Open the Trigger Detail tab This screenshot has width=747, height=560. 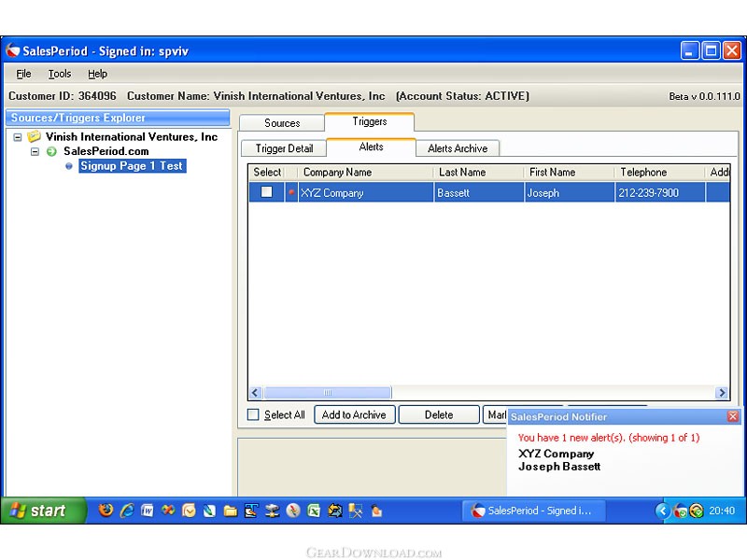point(284,148)
